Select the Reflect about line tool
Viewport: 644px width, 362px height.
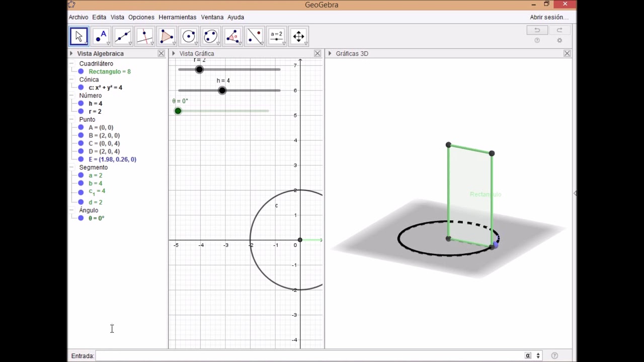[255, 36]
